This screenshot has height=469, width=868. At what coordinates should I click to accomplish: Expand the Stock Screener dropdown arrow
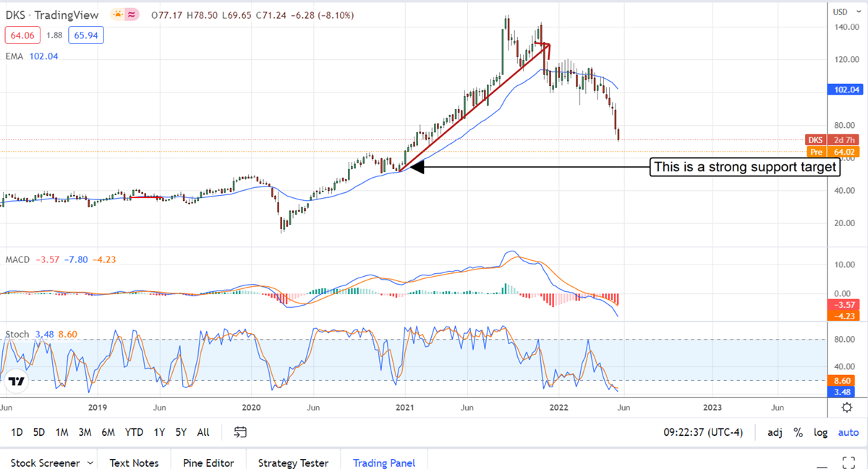coord(90,462)
